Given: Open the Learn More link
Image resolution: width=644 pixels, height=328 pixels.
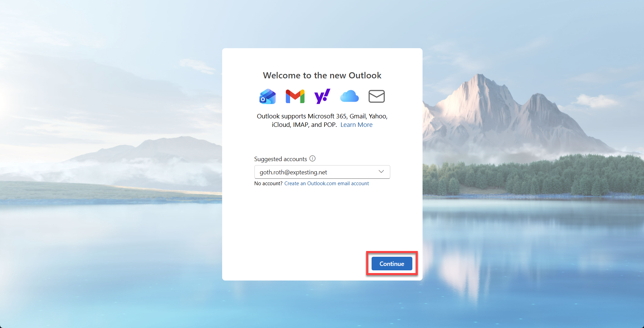Looking at the screenshot, I should 356,125.
